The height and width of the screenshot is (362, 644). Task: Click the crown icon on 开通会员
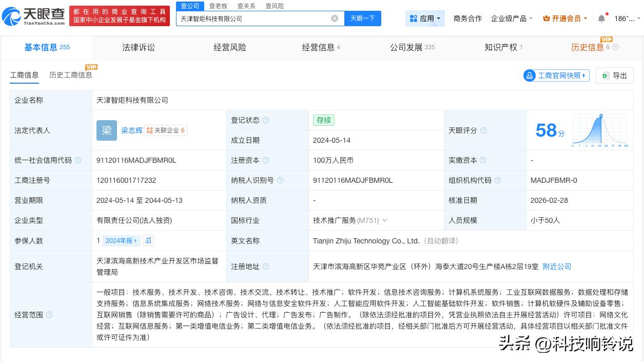[545, 18]
